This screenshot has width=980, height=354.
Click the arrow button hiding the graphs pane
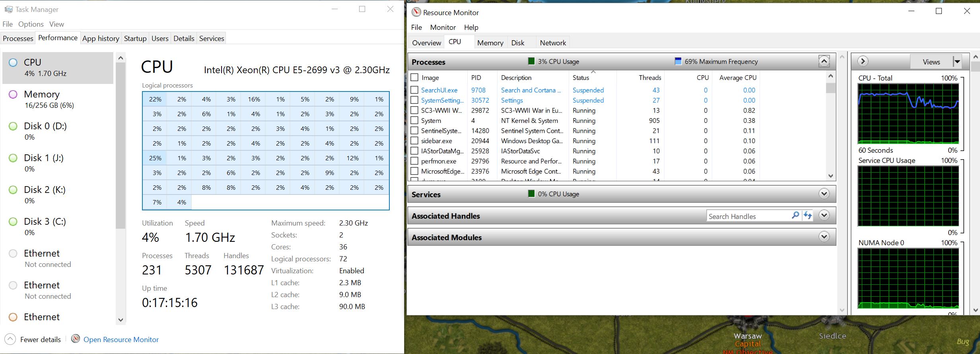click(x=862, y=61)
